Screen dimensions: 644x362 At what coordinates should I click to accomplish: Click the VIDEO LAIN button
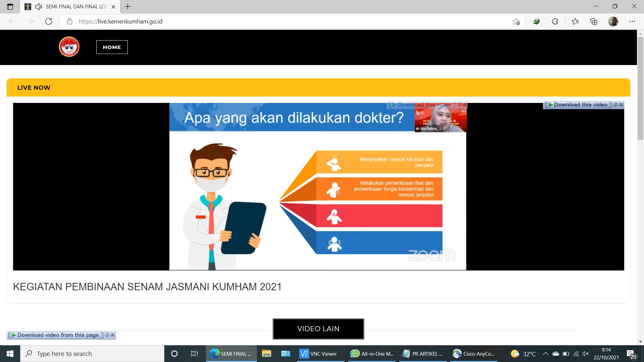318,329
